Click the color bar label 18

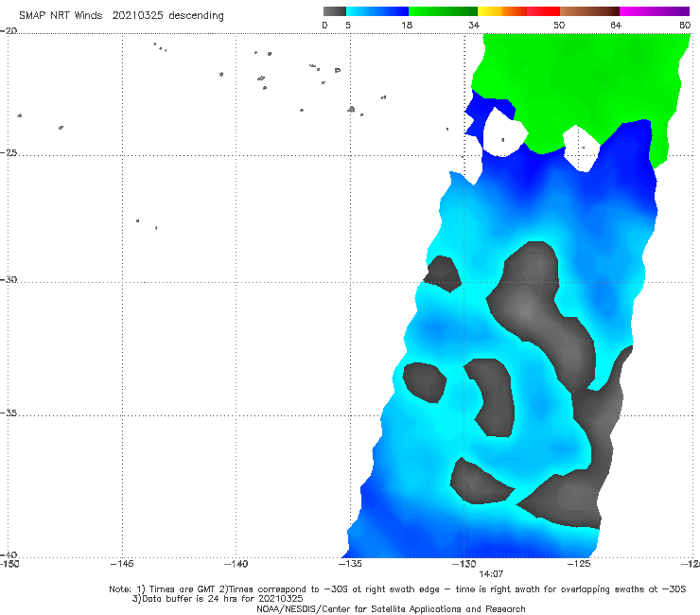[407, 25]
